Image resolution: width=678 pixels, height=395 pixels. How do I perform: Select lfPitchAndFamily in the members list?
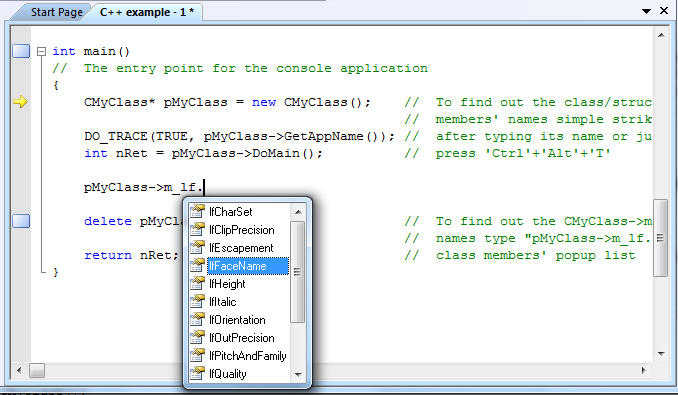[x=248, y=356]
